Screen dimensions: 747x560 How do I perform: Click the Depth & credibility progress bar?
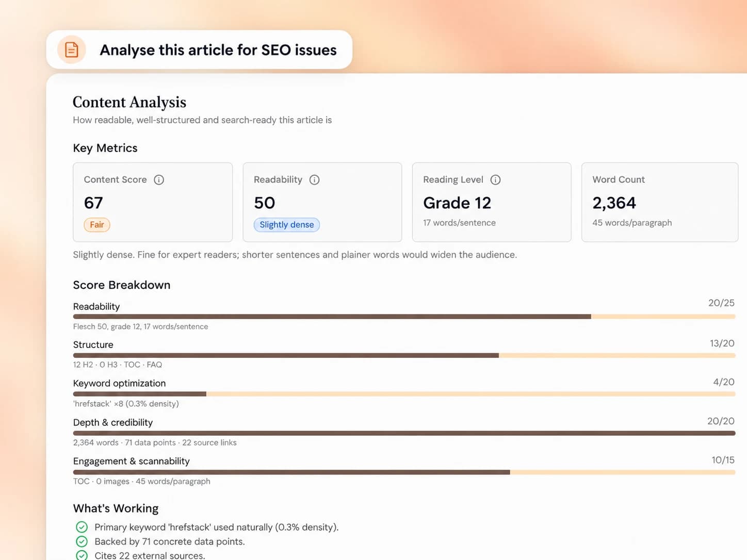click(x=404, y=433)
